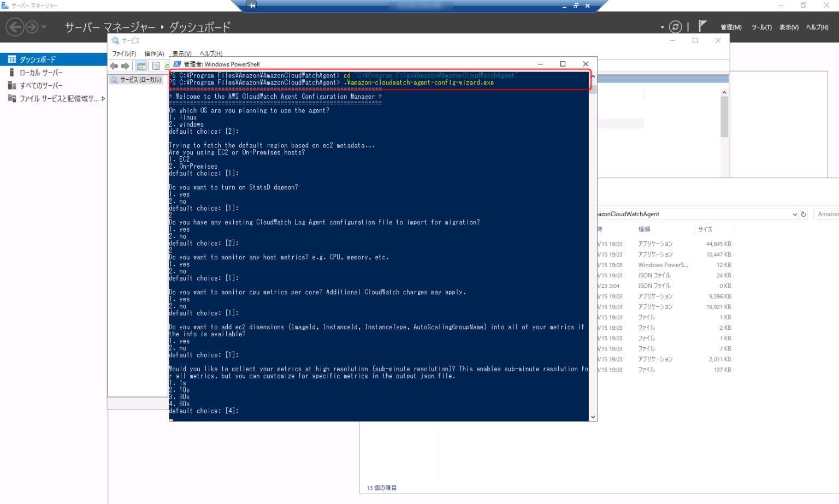The width and height of the screenshot is (839, 504).
Task: Open the 操作(A) menu in Services
Action: coord(155,53)
